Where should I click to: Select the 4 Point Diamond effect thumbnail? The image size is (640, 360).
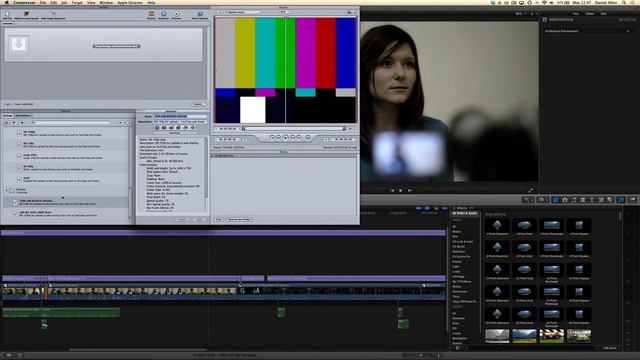click(497, 225)
